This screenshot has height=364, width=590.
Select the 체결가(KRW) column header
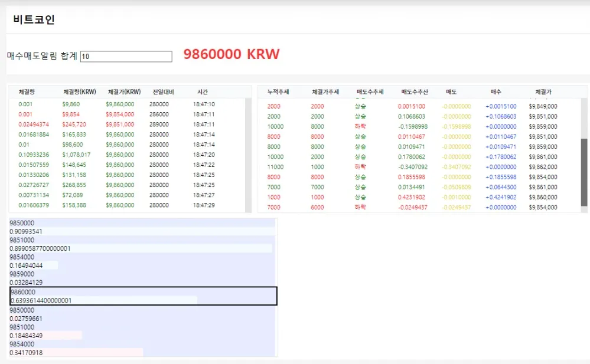click(x=124, y=92)
